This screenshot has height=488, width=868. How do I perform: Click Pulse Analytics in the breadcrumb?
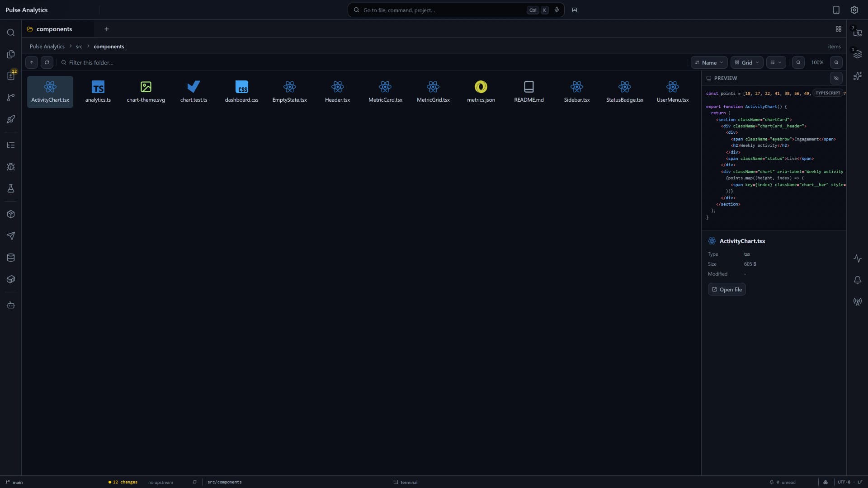click(47, 47)
